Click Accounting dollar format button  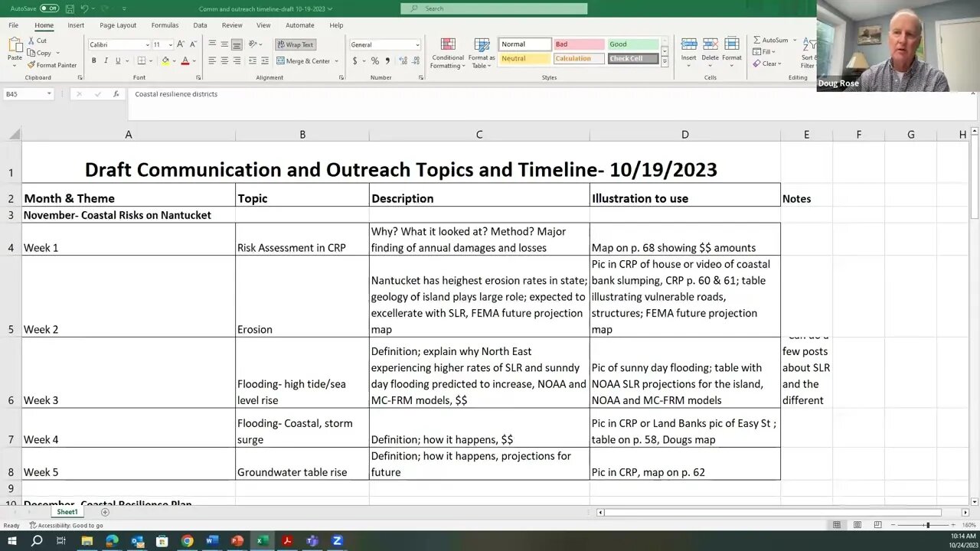(354, 60)
